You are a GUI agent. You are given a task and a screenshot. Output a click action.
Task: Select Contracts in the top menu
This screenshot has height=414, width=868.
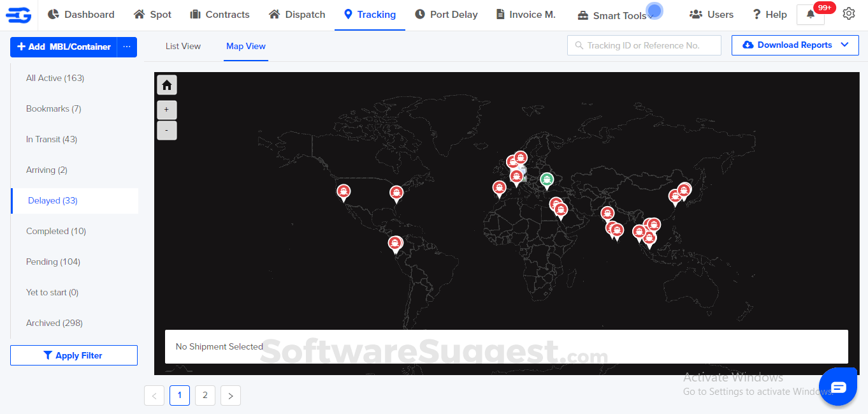pos(220,14)
